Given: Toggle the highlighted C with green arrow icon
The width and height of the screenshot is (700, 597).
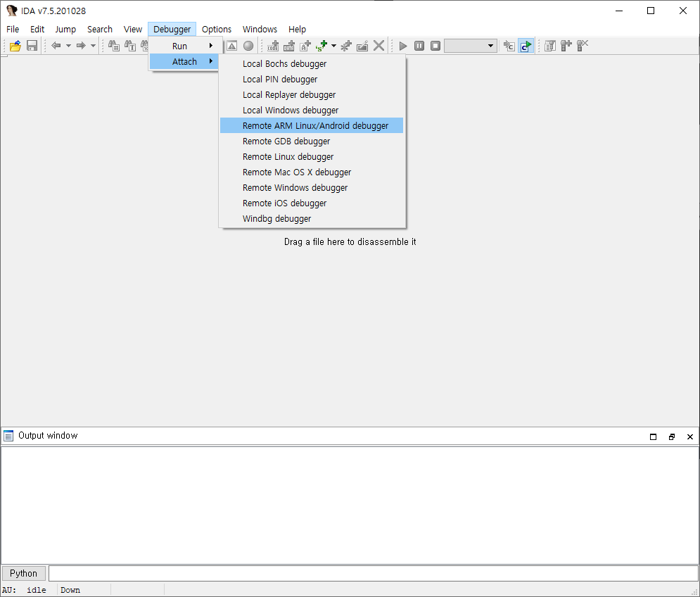Looking at the screenshot, I should pos(526,46).
